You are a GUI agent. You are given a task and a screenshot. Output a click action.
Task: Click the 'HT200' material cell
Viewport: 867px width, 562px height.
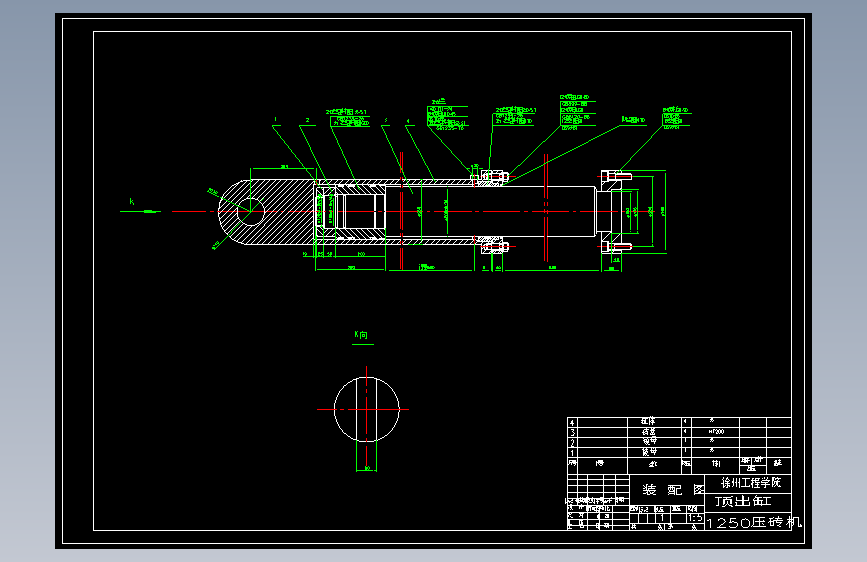(x=716, y=431)
